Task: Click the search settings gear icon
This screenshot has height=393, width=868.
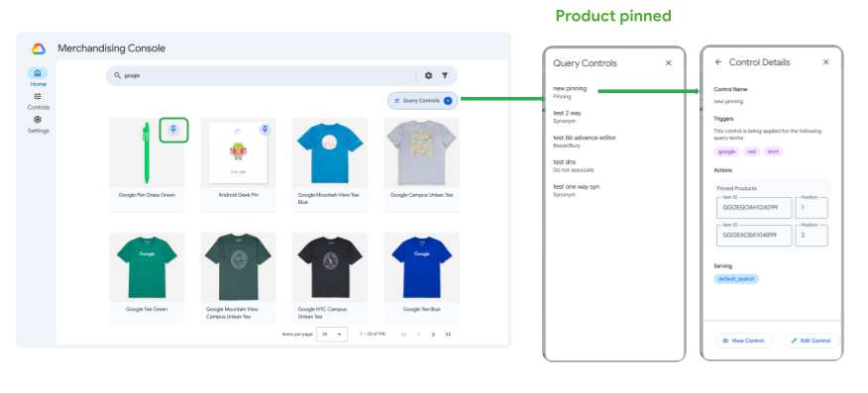Action: (x=428, y=75)
